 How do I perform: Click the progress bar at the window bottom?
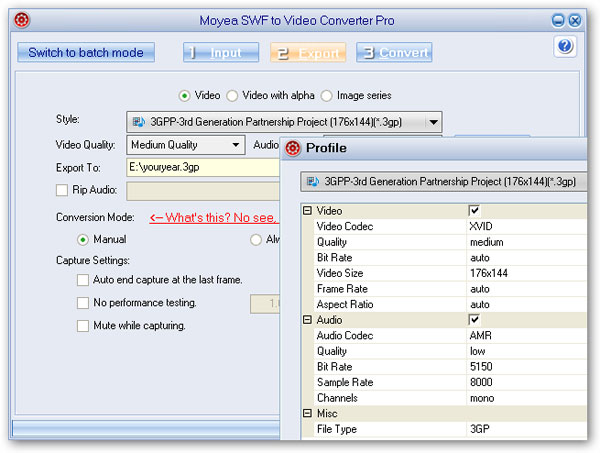tap(146, 428)
